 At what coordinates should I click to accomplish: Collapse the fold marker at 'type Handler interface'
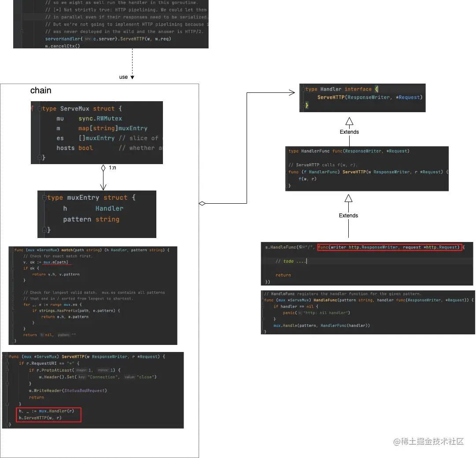[x=303, y=89]
